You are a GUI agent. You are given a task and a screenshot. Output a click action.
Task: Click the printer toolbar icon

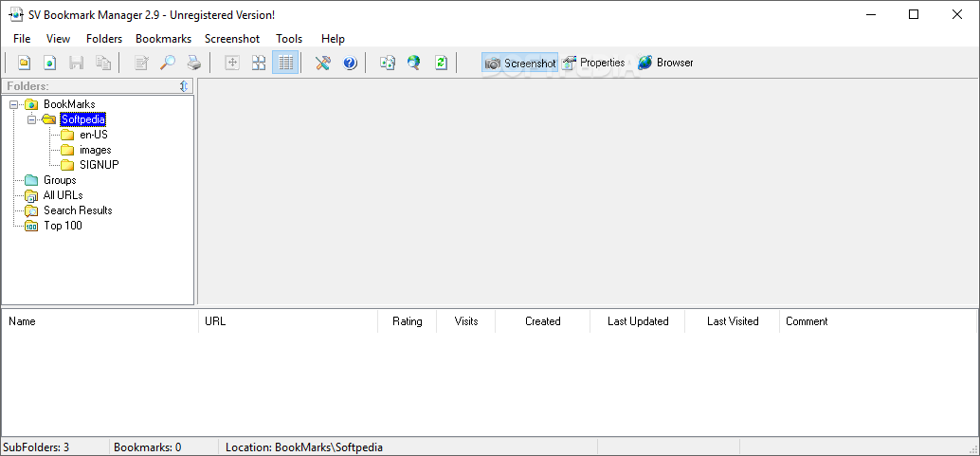coord(194,63)
